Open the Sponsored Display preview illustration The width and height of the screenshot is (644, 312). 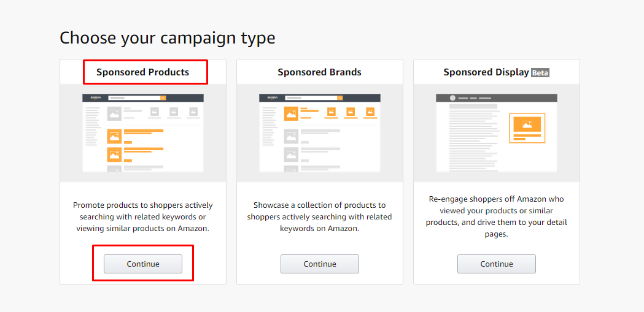point(497,133)
